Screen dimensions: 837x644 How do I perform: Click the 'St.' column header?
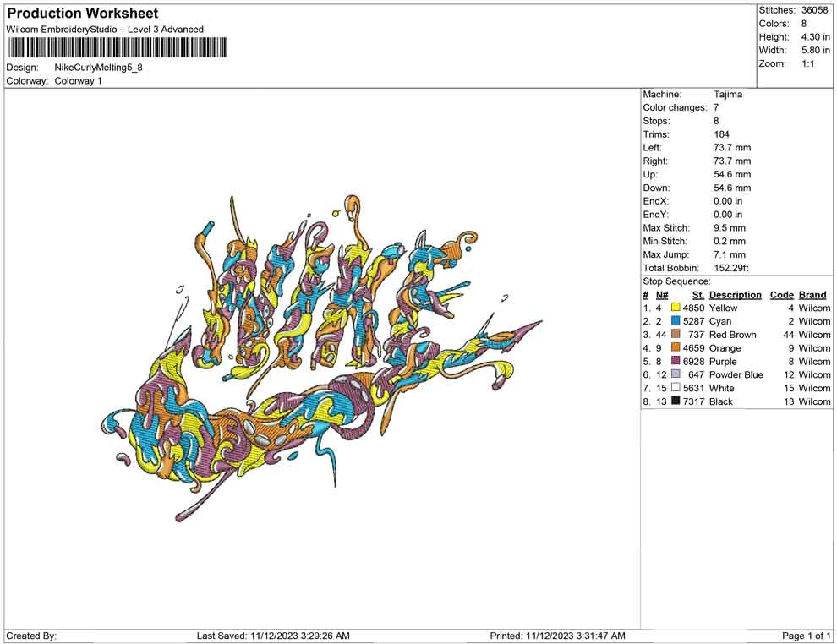(698, 295)
